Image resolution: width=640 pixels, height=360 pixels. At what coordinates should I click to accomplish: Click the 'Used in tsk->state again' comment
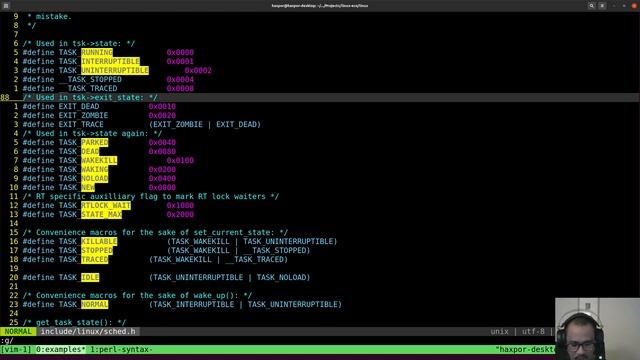(92, 133)
